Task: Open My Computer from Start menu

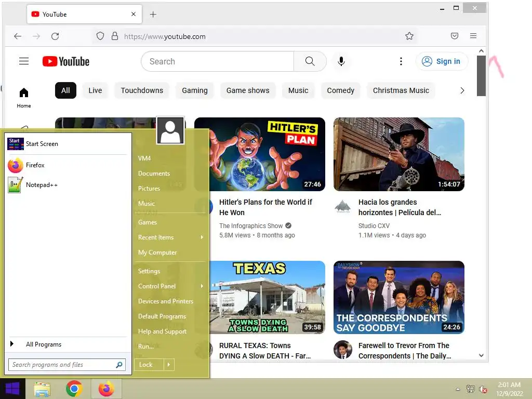Action: (x=157, y=252)
